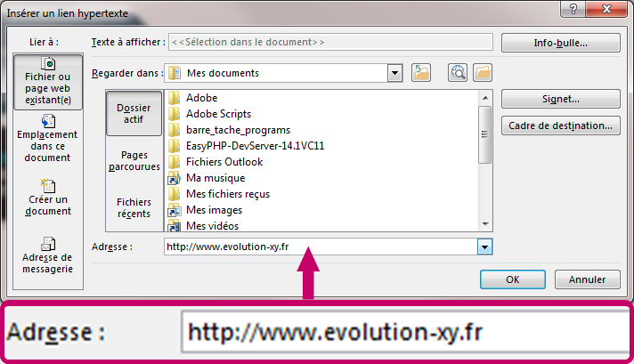The width and height of the screenshot is (634, 364).
Task: Click the browse the Web icon
Action: pyautogui.click(x=459, y=73)
